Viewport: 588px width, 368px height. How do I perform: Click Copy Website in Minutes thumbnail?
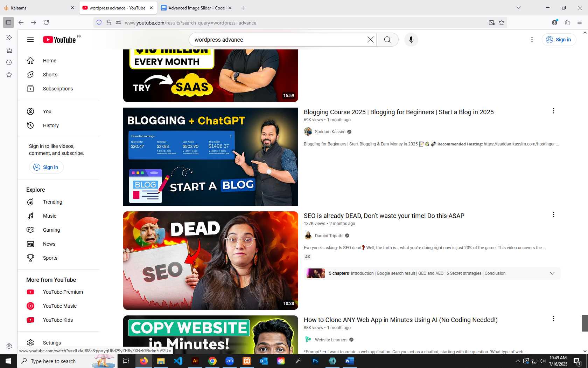click(211, 335)
